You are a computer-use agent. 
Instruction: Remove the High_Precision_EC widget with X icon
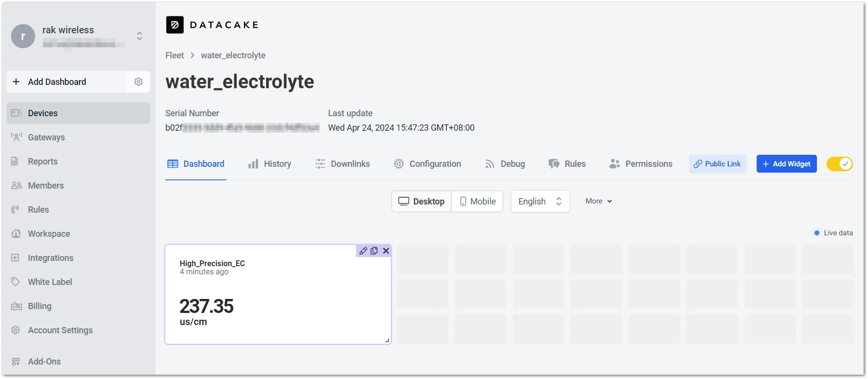(386, 251)
